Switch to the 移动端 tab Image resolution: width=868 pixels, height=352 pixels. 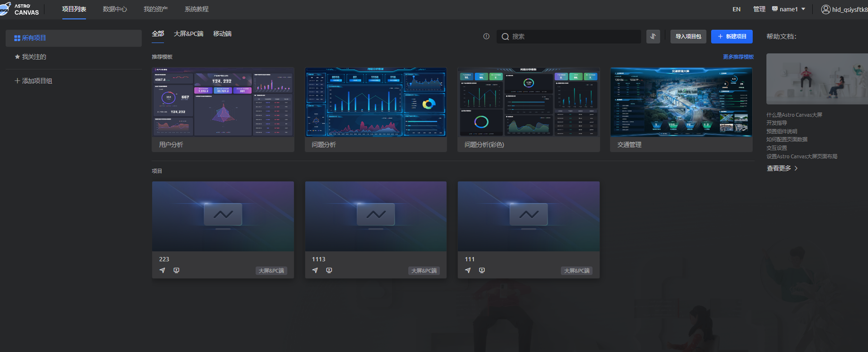(222, 34)
